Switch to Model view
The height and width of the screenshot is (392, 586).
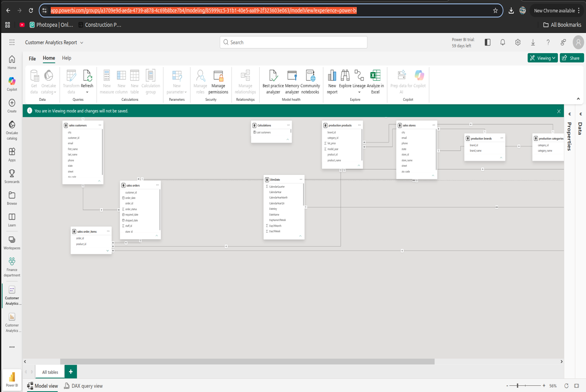pos(42,386)
